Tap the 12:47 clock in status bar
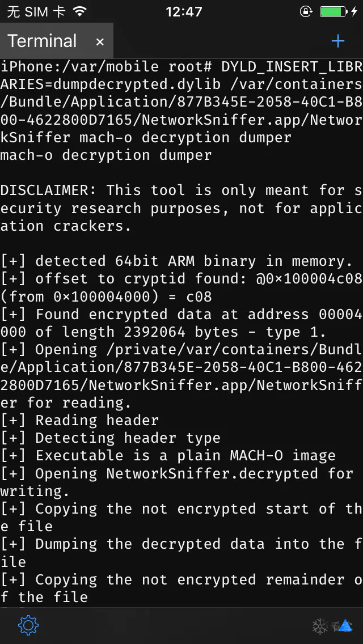 (x=184, y=11)
